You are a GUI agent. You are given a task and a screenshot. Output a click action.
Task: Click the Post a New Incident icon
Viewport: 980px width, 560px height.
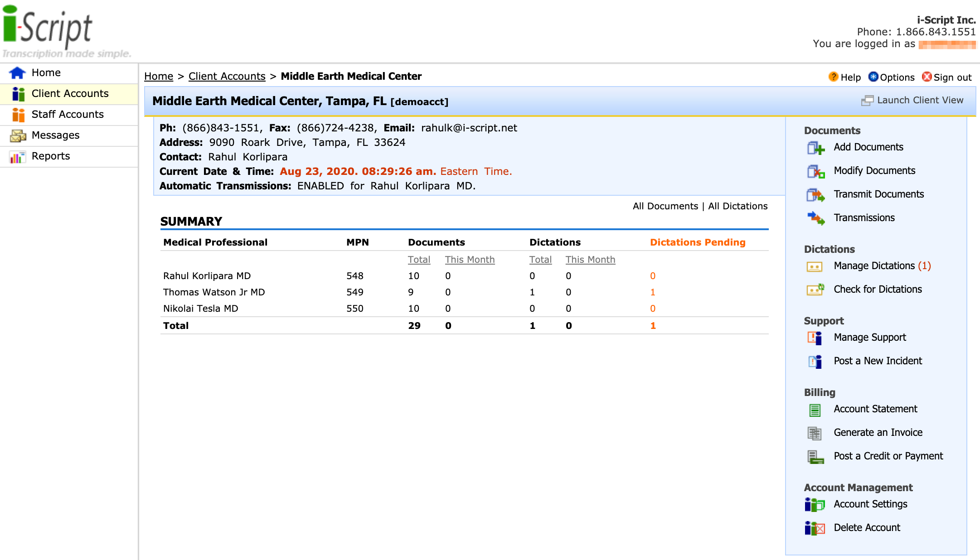815,362
